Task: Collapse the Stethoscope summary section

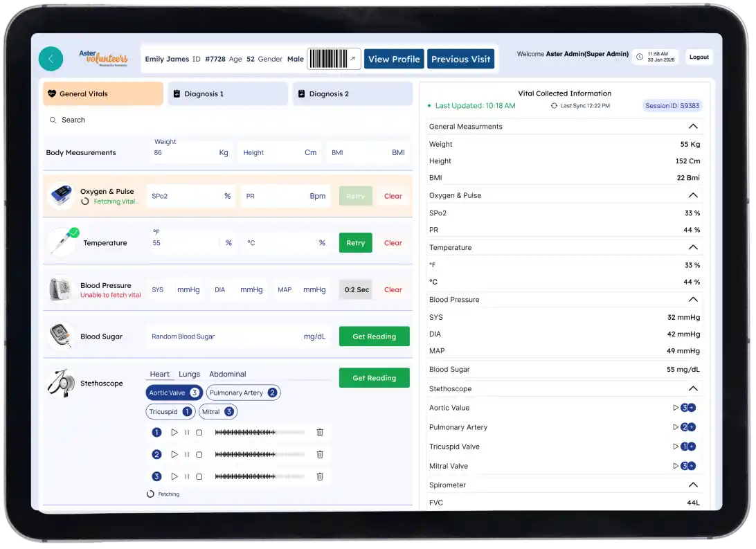Action: (693, 388)
